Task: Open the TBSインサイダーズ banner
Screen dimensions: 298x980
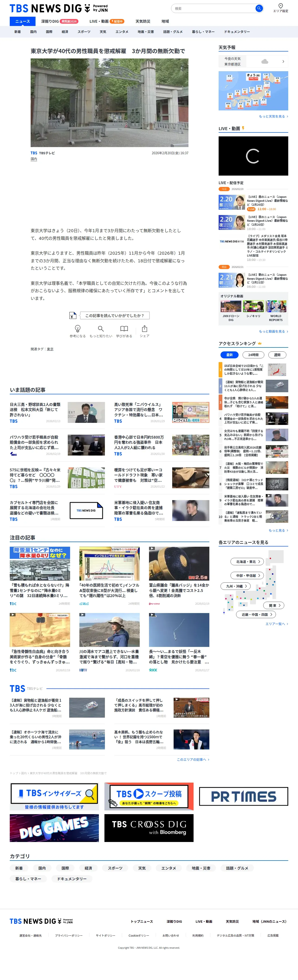Action: [x=54, y=796]
